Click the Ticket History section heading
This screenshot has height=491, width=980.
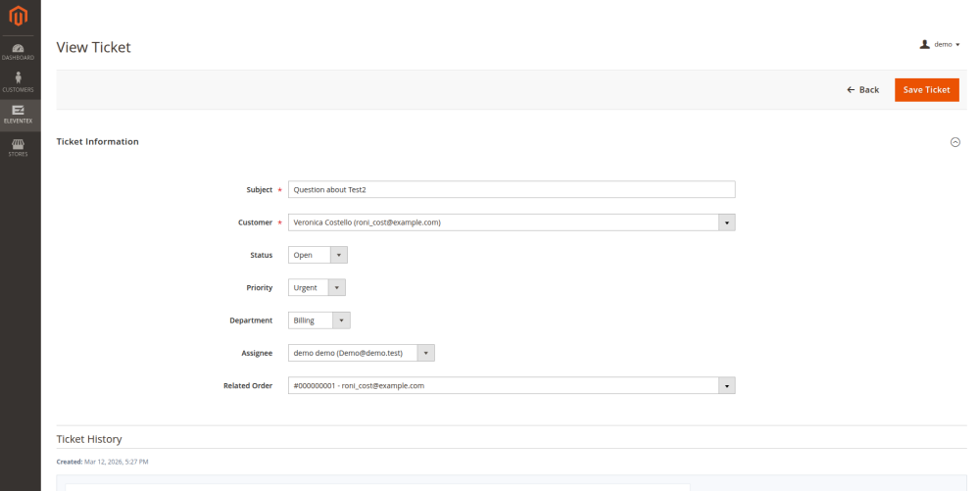pos(89,439)
